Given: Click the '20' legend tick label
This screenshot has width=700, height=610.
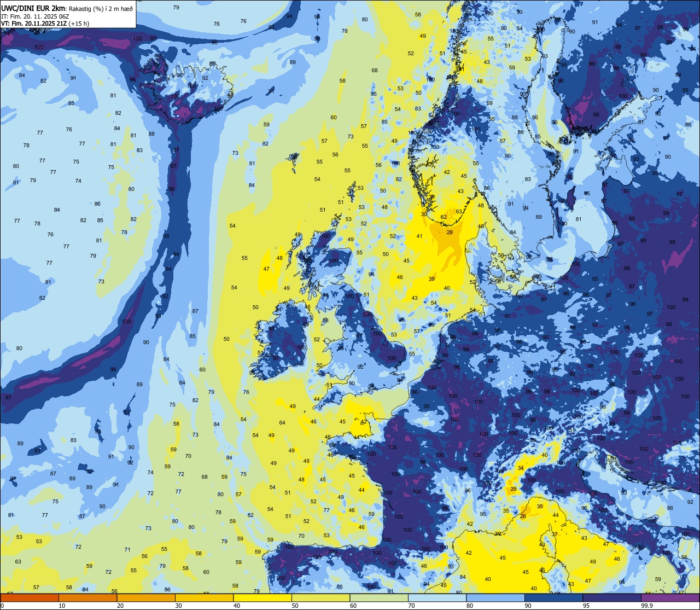Looking at the screenshot, I should click(120, 606).
